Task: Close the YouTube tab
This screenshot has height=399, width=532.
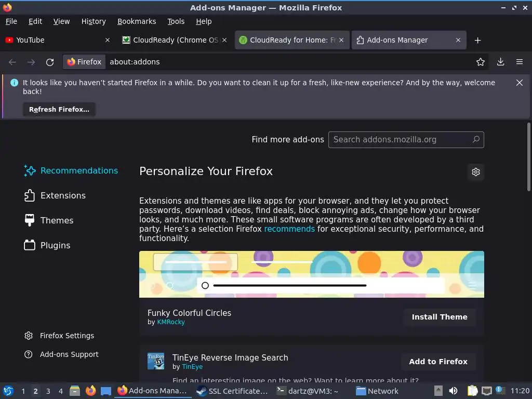Action: pyautogui.click(x=108, y=40)
